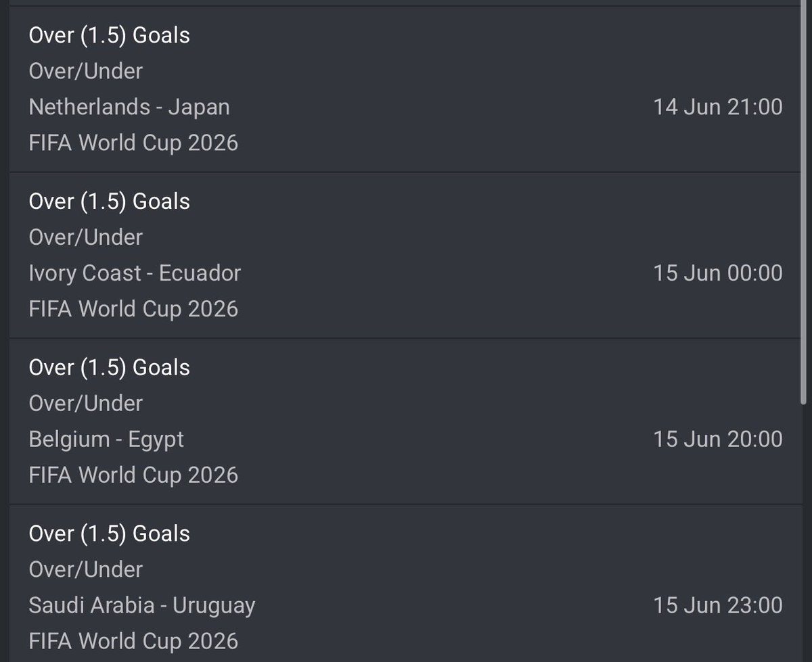Click the 15 Jun 00:00 kickoff time
The height and width of the screenshot is (662, 812).
718,273
